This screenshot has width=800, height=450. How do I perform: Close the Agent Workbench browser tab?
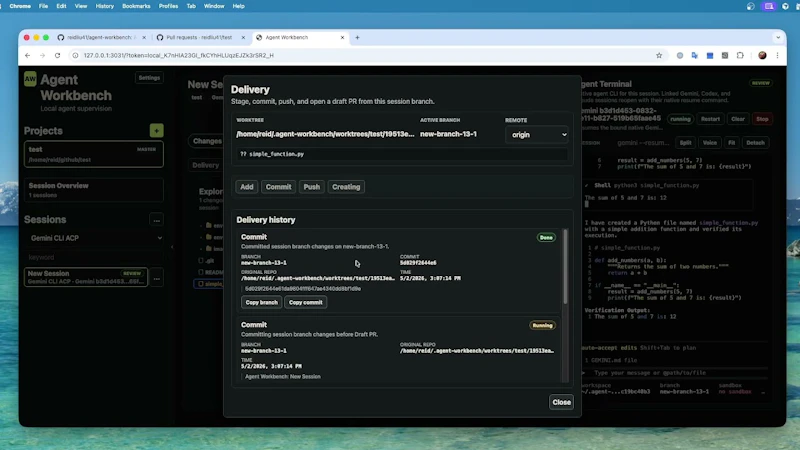coord(342,37)
